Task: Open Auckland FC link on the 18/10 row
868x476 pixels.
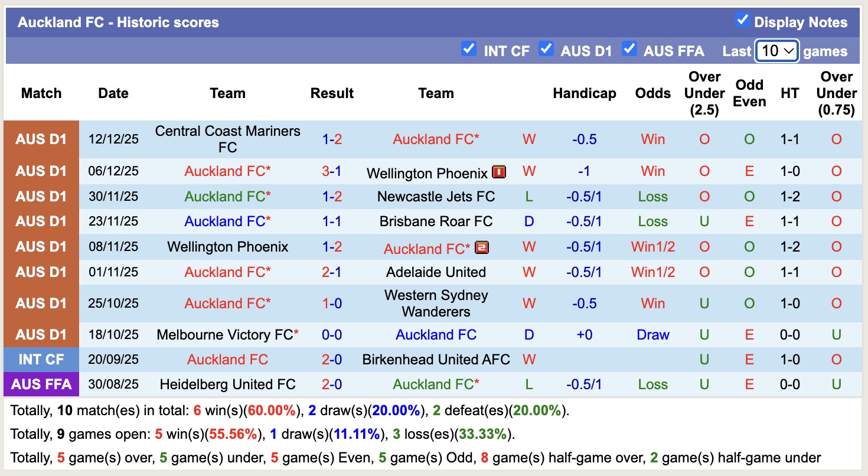Action: coord(436,334)
